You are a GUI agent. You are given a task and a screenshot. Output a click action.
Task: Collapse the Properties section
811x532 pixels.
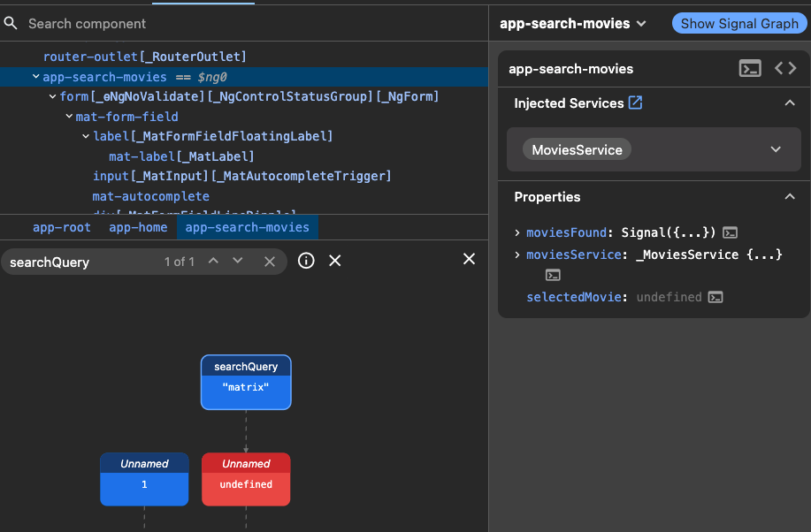pyautogui.click(x=789, y=196)
